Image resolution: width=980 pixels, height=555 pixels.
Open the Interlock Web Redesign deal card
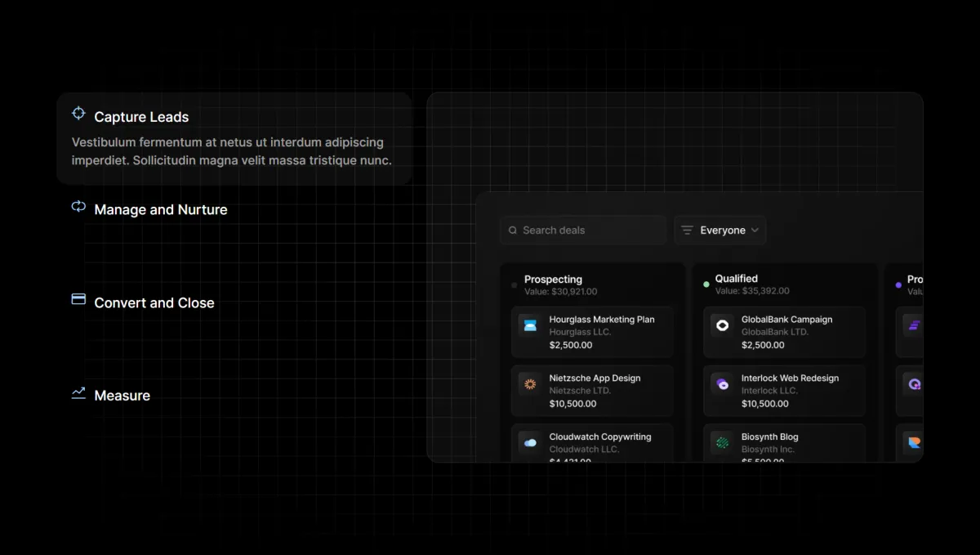[784, 391]
